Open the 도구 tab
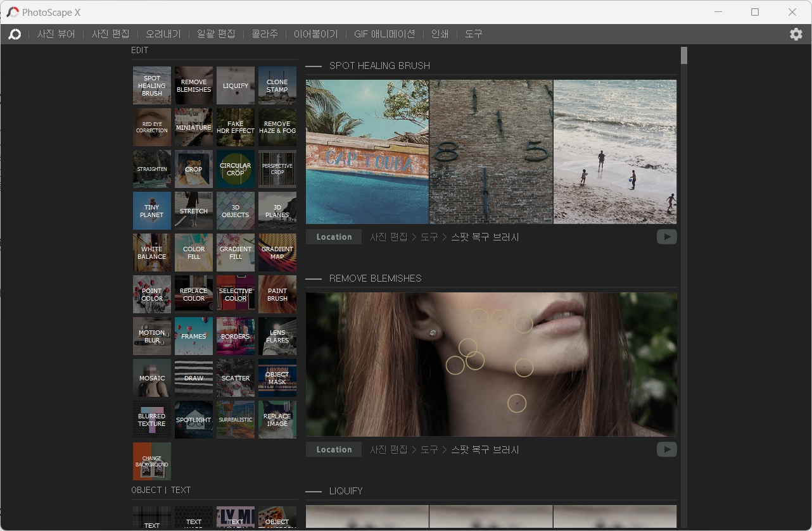The image size is (812, 531). [x=474, y=34]
